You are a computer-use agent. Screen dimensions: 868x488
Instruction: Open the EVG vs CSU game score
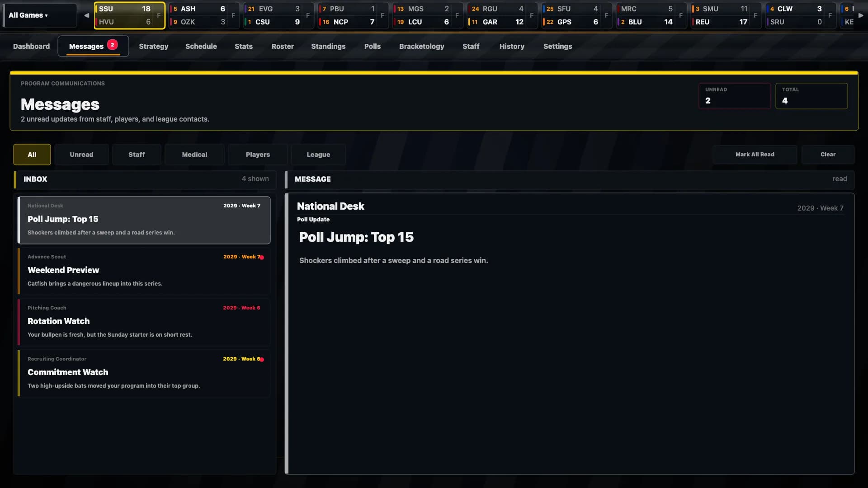click(278, 15)
